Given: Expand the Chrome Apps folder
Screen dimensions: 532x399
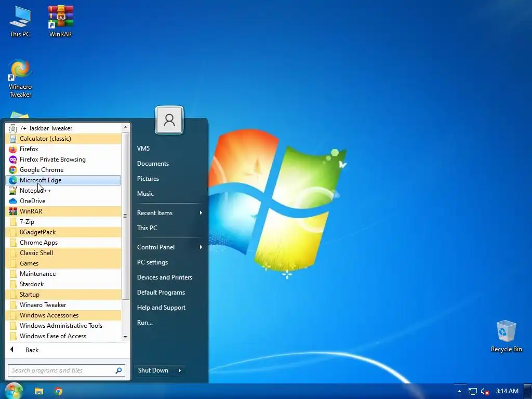Looking at the screenshot, I should coord(63,243).
